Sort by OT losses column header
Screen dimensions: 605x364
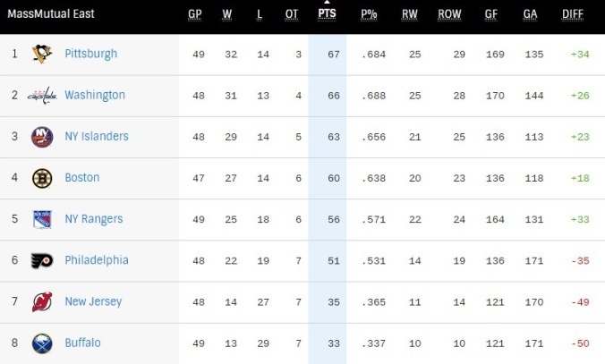click(292, 14)
